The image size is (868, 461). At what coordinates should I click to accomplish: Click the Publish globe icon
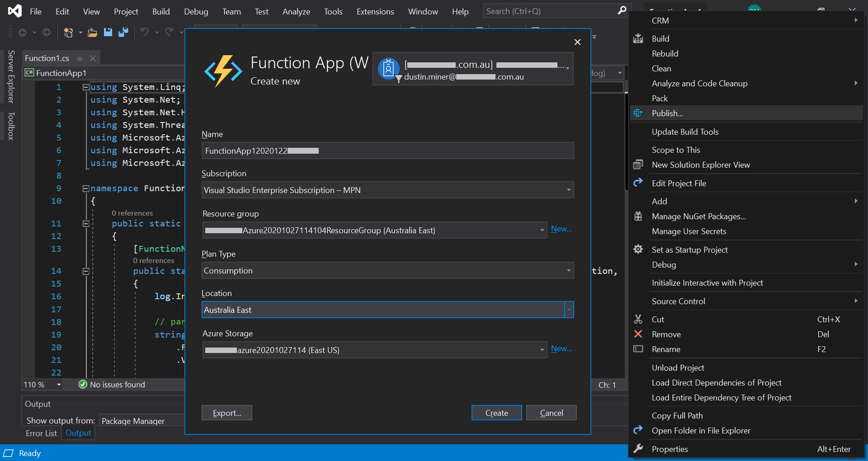coord(638,113)
